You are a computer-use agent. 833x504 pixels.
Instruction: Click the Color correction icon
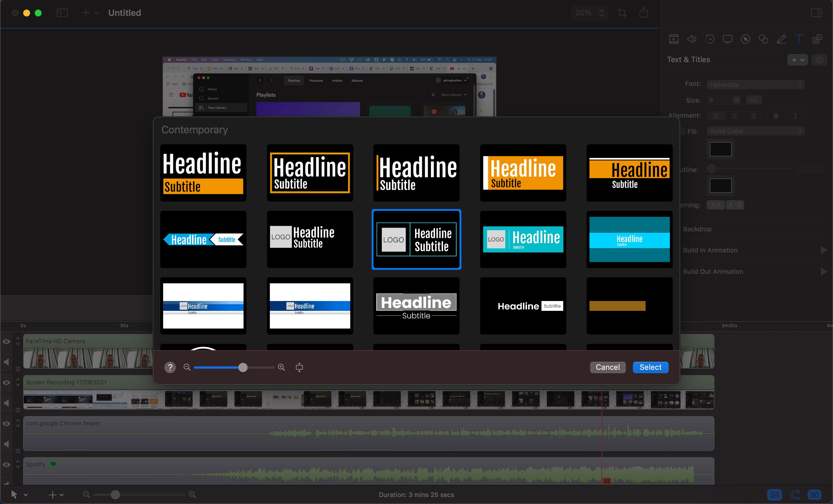[764, 39]
